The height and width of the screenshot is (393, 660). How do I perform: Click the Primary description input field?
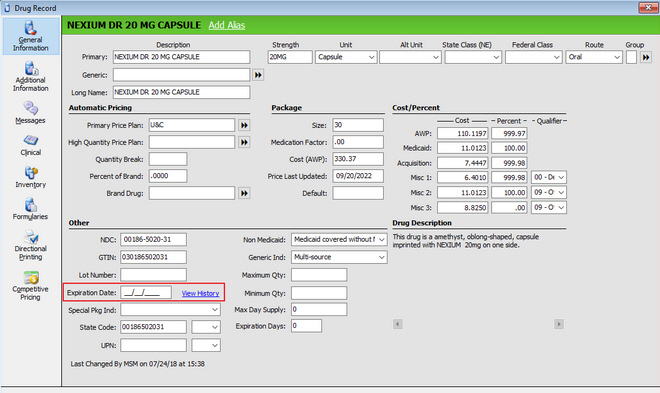(x=181, y=57)
